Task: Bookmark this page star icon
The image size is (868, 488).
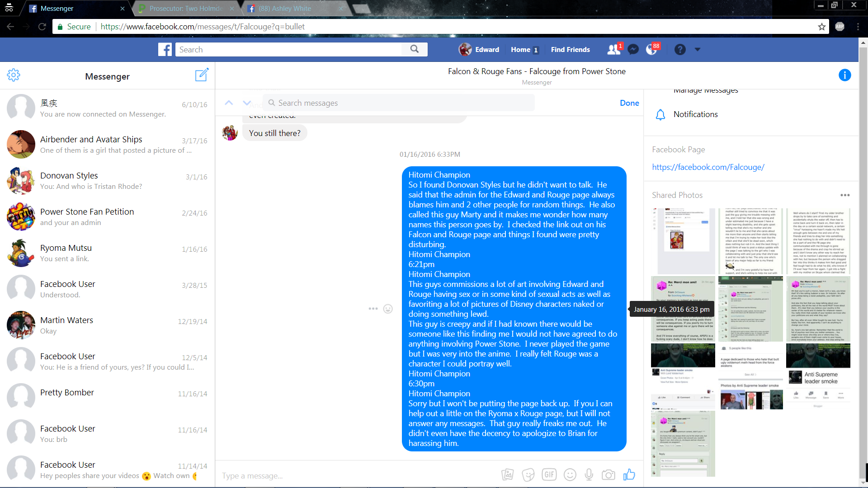Action: coord(822,27)
